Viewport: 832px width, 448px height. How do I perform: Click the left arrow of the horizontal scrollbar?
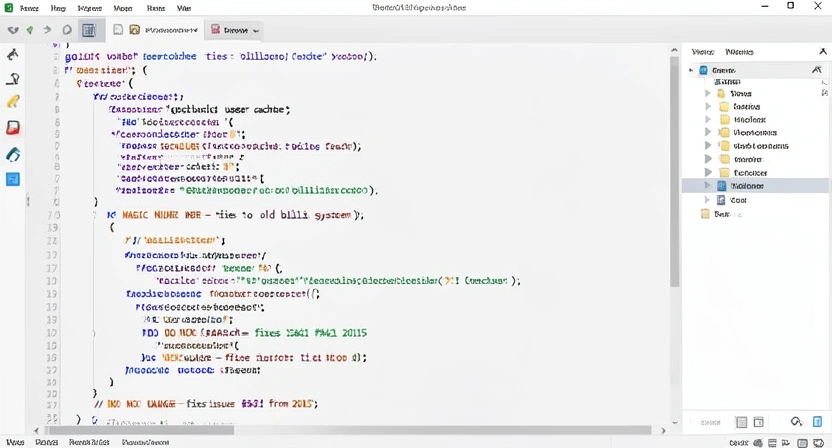tap(36, 430)
